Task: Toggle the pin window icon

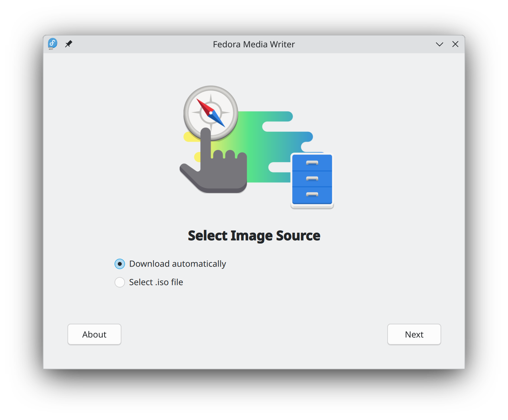Action: pos(68,44)
